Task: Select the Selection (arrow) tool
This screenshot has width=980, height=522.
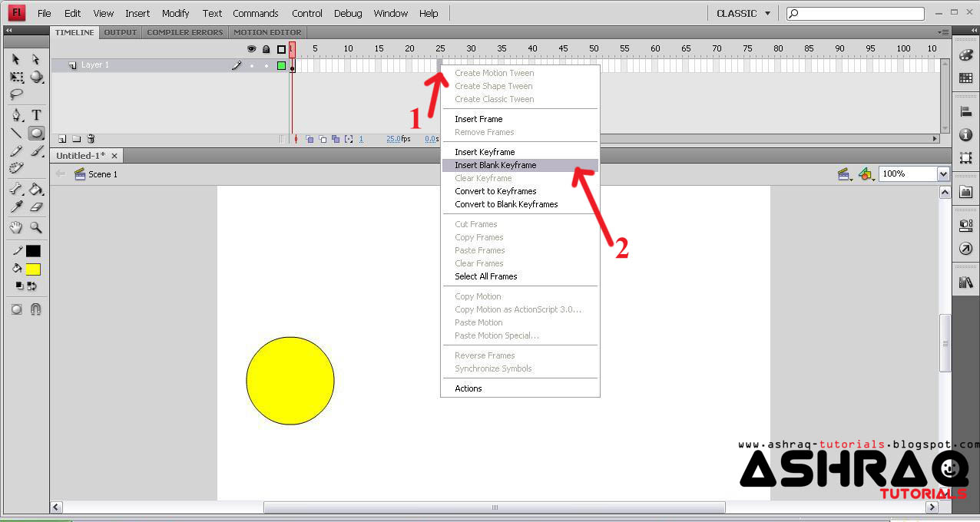Action: pyautogui.click(x=14, y=59)
